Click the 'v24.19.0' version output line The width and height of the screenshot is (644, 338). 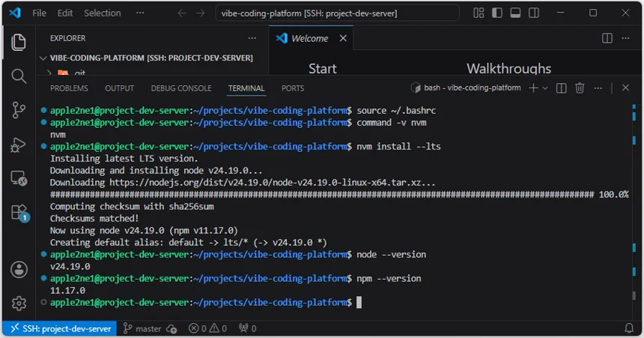pos(70,267)
